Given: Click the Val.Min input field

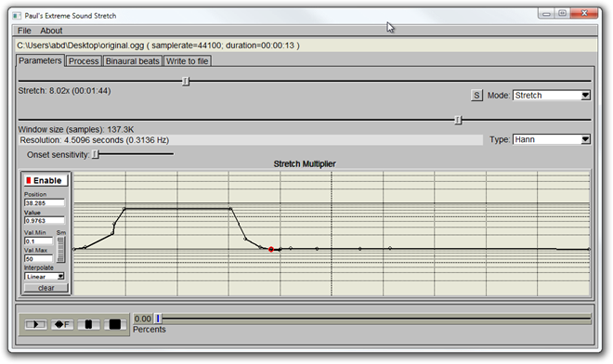Looking at the screenshot, I should point(38,241).
